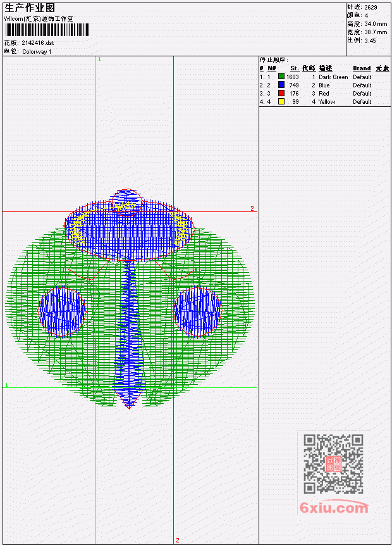Screen dimensions: 392x545
Task: Click the red '2' marker at right of horizontal guide
Action: [252, 208]
